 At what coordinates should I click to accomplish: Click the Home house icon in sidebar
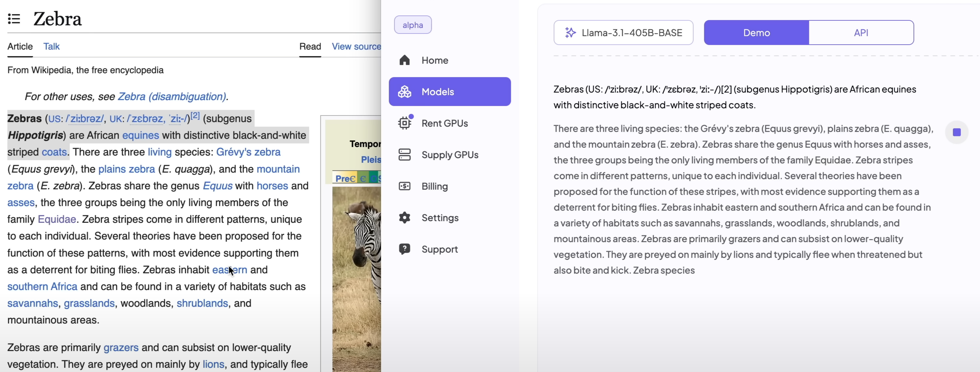coord(404,60)
